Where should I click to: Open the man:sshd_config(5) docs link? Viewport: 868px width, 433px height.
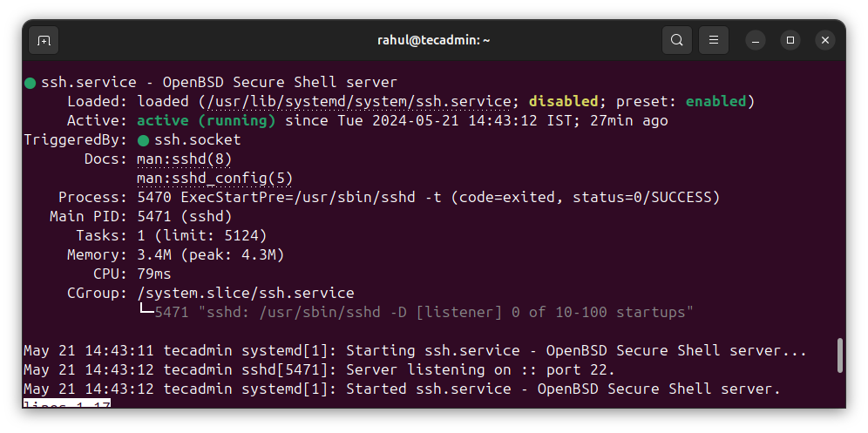tap(215, 179)
